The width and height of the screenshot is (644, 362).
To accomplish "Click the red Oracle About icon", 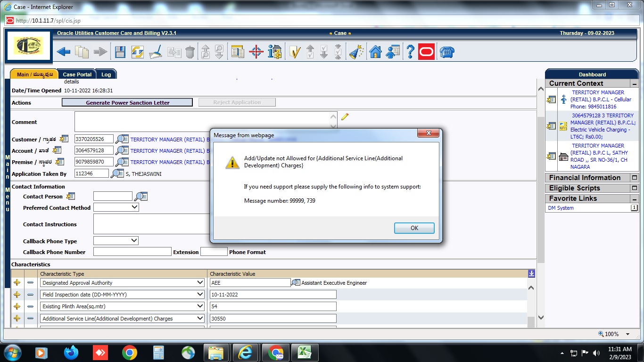I will pyautogui.click(x=426, y=52).
